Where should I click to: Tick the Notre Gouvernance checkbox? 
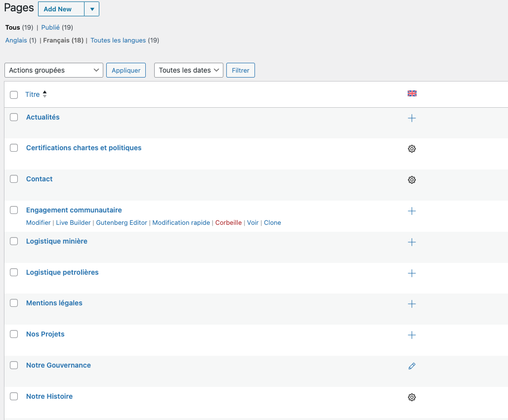click(x=14, y=365)
